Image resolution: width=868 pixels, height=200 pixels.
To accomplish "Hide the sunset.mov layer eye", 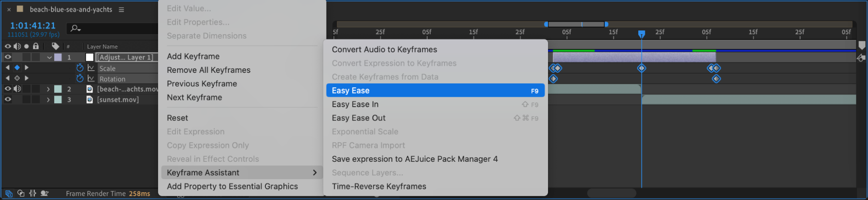I will coord(8,99).
